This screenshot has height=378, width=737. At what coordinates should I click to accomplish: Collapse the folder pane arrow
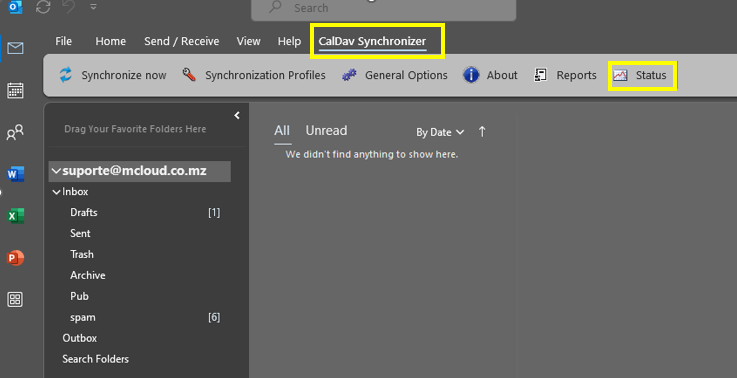click(x=237, y=115)
